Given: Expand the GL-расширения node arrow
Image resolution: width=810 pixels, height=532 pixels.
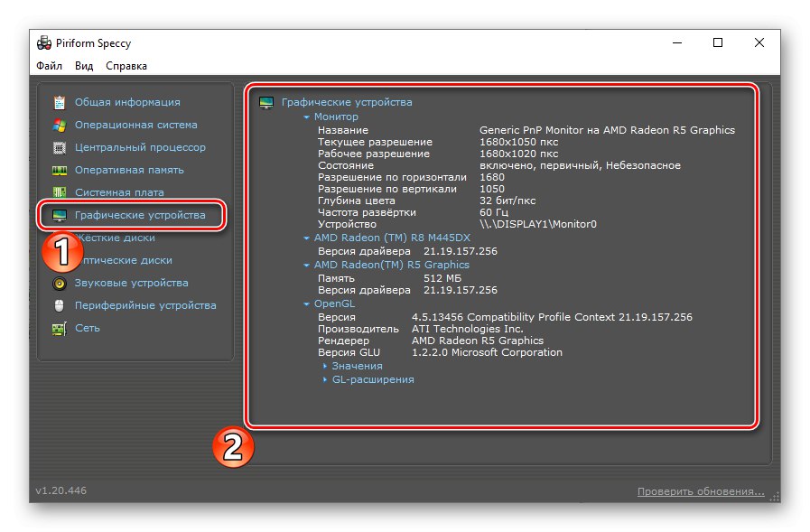Looking at the screenshot, I should click(x=324, y=379).
